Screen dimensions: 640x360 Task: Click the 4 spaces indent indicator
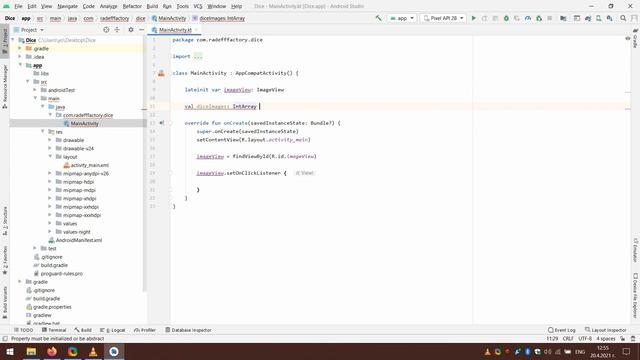[x=605, y=338]
